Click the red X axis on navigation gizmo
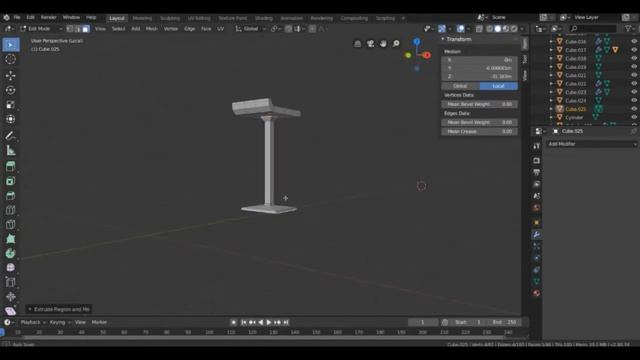 point(427,55)
